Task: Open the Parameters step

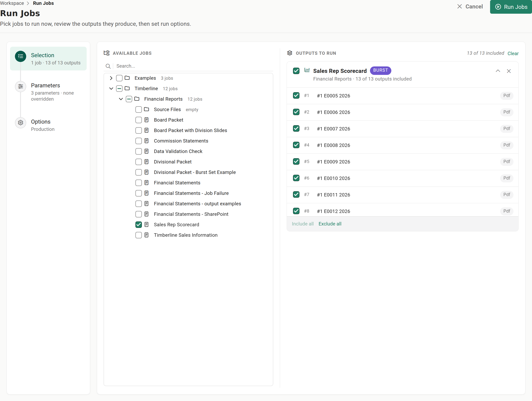Action: pos(48,92)
